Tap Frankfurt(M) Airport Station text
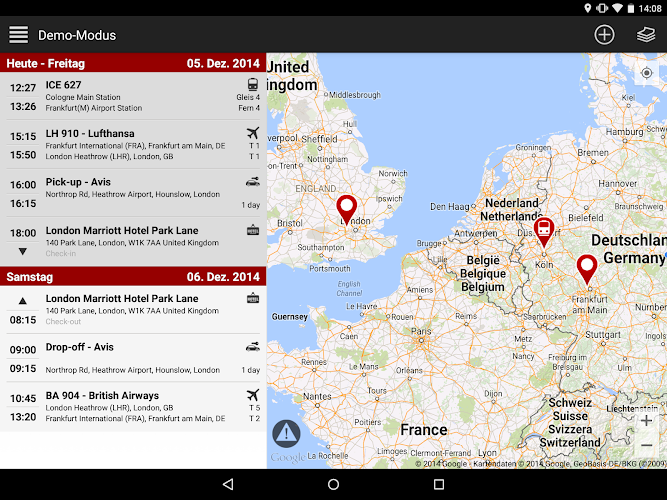This screenshot has height=500, width=667. pos(94,108)
